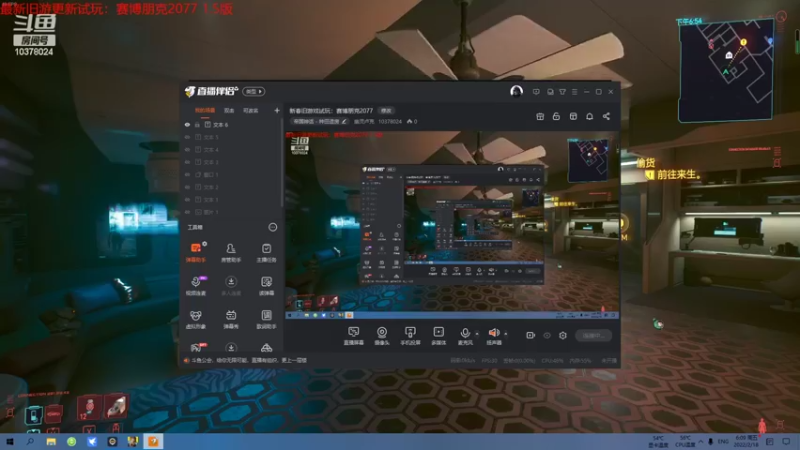The width and height of the screenshot is (800, 450).
Task: Open the message icon in title bar
Action: coord(536,92)
